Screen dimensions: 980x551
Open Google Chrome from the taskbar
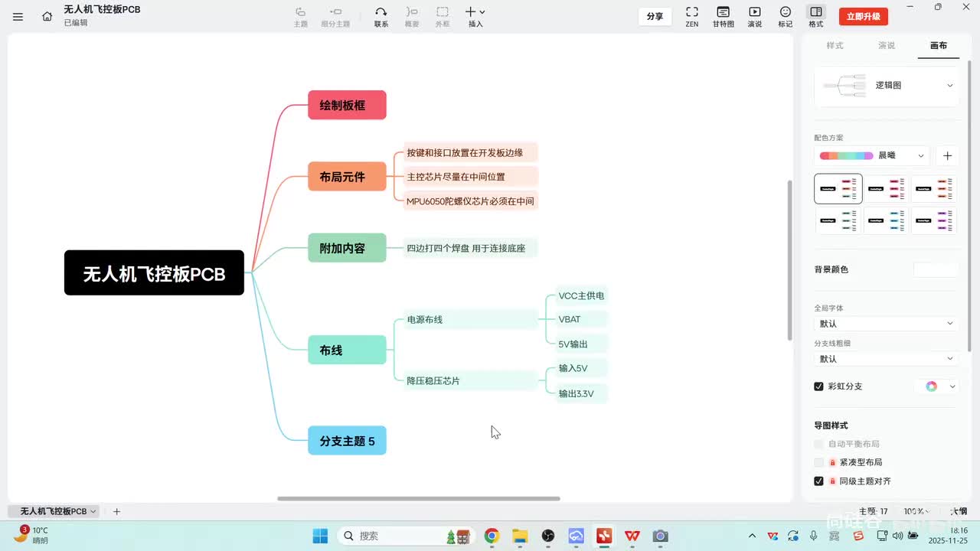pos(492,536)
